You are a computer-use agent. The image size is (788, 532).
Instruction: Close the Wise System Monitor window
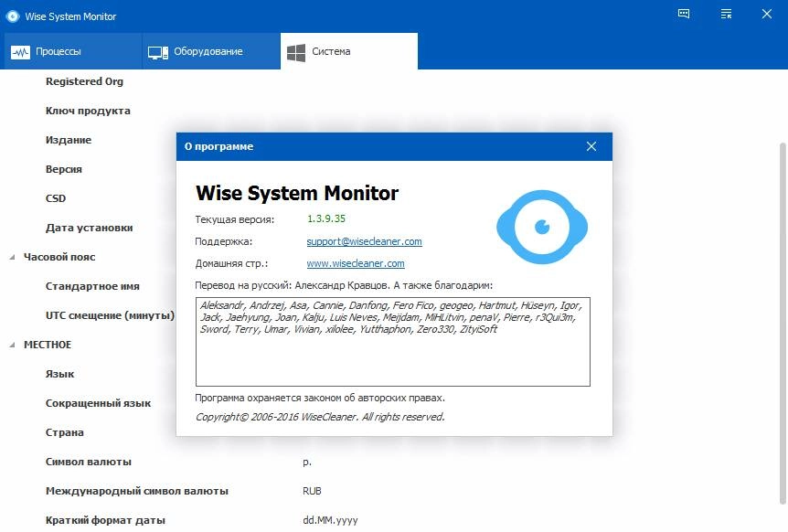pos(766,14)
